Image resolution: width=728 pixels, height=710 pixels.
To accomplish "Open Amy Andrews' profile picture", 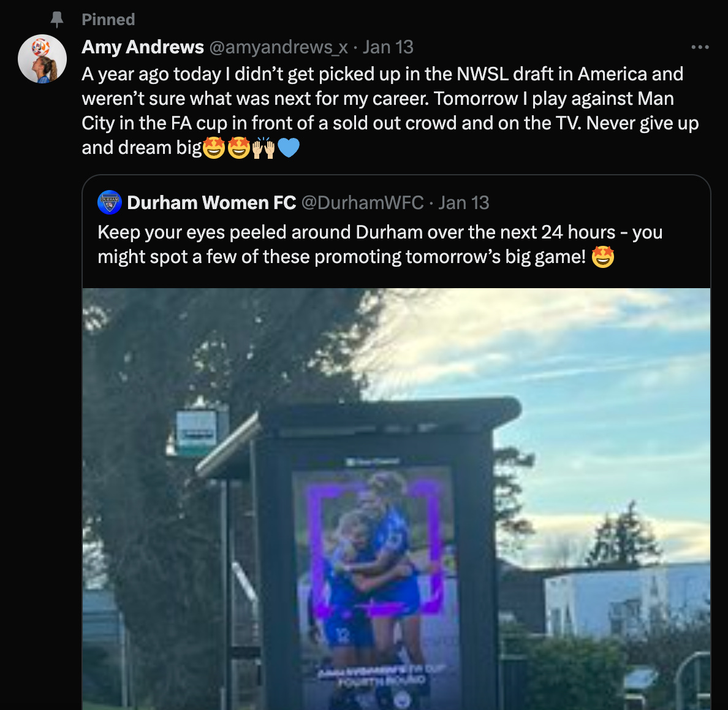I will pyautogui.click(x=42, y=59).
